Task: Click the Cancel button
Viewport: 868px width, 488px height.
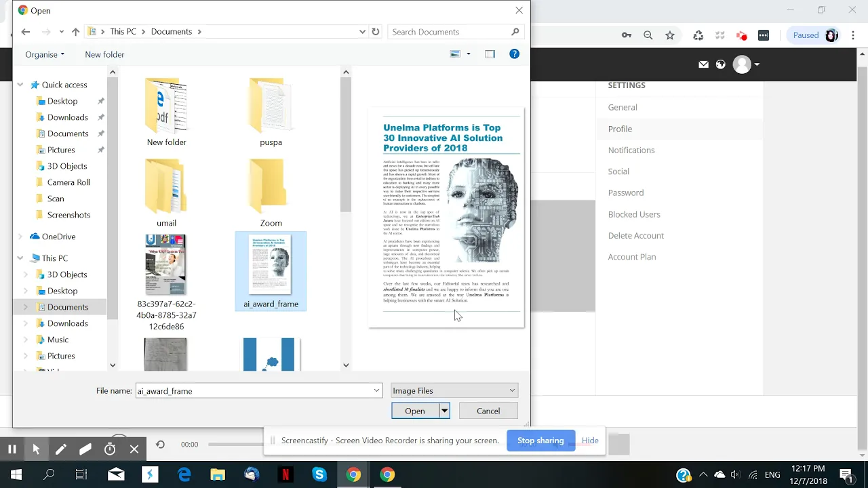Action: click(x=488, y=411)
